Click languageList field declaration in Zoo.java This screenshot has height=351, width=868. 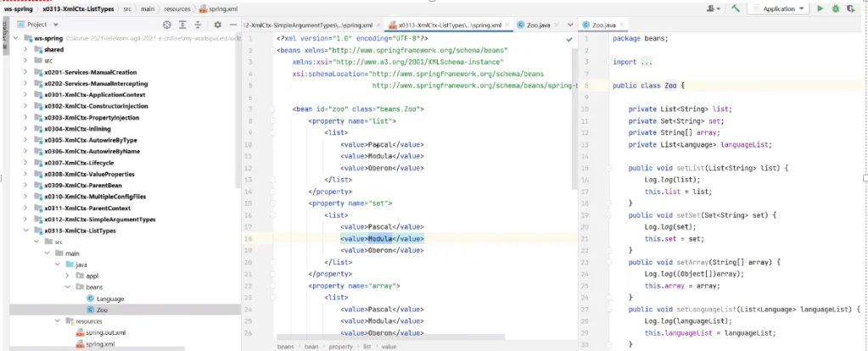tap(700, 144)
